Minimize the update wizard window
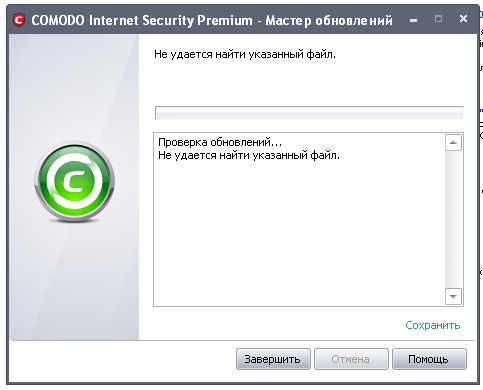483x390 pixels. pyautogui.click(x=413, y=20)
